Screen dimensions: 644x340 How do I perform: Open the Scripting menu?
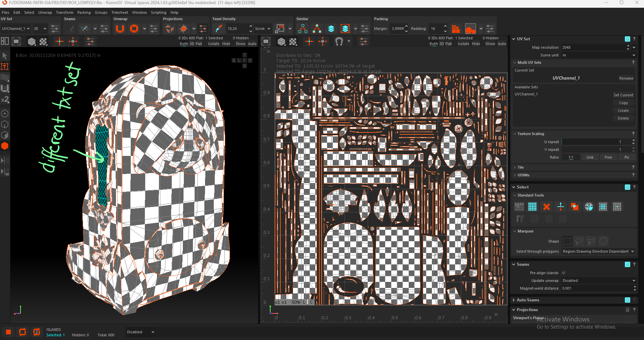158,12
